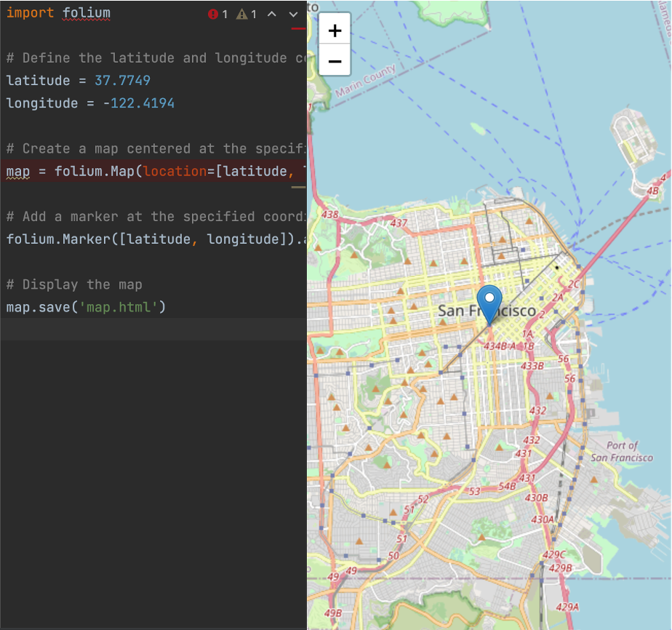
Task: Click the yellow warning count badge
Action: point(247,13)
